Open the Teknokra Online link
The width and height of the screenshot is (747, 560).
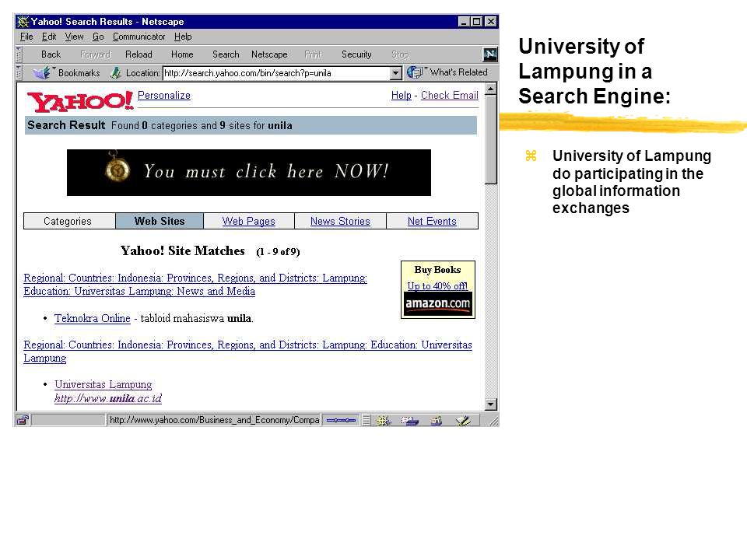click(93, 318)
